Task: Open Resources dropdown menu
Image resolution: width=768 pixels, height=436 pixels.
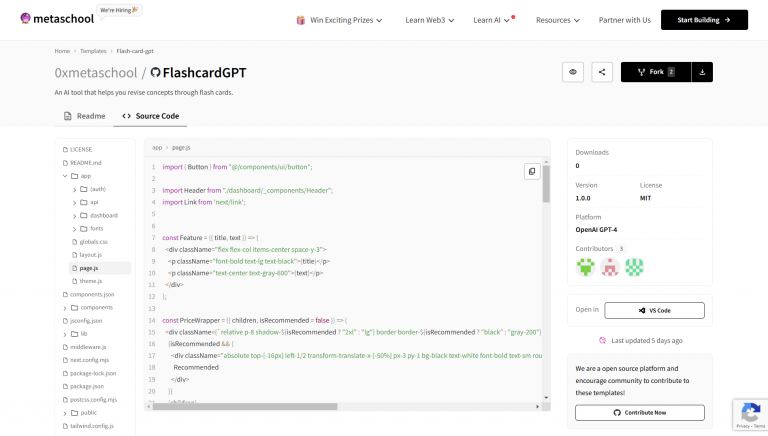Action: tap(557, 20)
